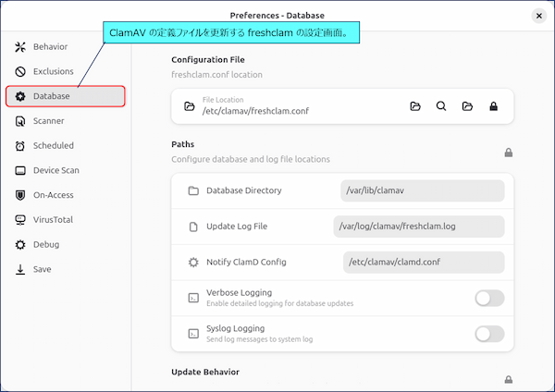Image resolution: width=555 pixels, height=392 pixels.
Task: Click the Syslog Logging terminal icon
Action: pos(193,334)
